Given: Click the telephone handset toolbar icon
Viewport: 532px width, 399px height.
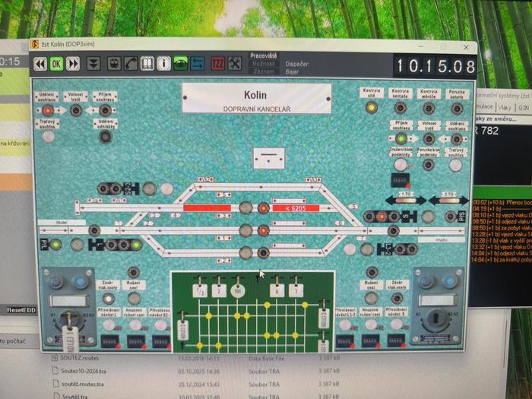Looking at the screenshot, I should [x=131, y=64].
